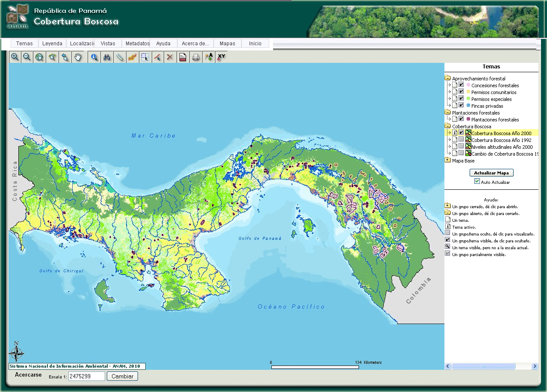Click the clear selection X icon
Image resolution: width=547 pixels, height=392 pixels.
click(x=170, y=56)
